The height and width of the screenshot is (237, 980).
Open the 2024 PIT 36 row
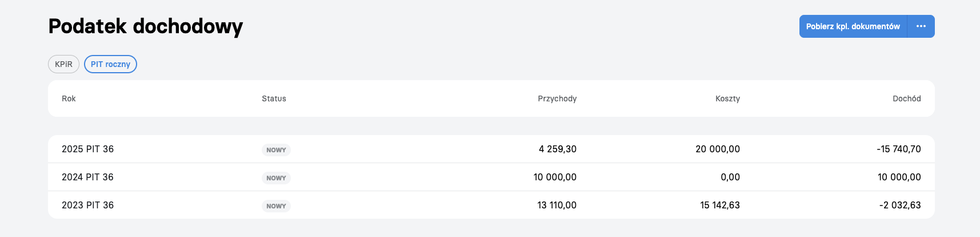click(491, 177)
